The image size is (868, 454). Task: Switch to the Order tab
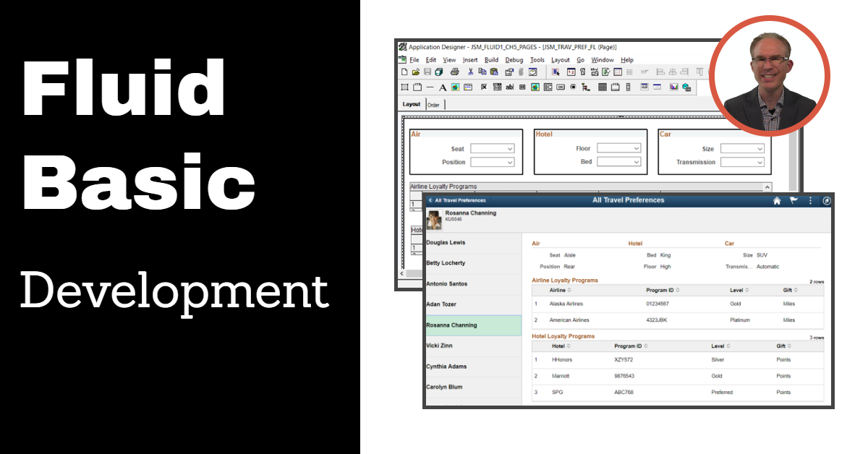[x=433, y=105]
